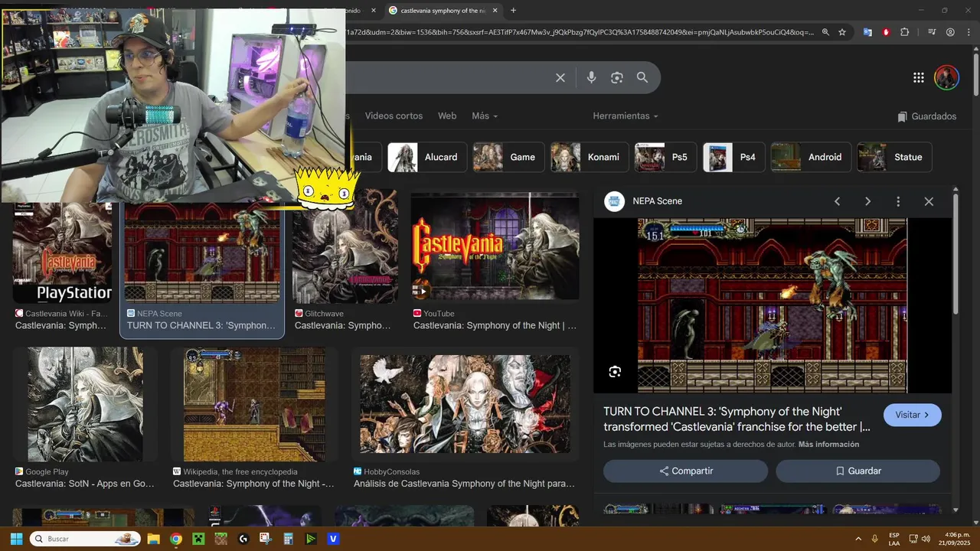Open TURN TO CHANNEL 3 article title
This screenshot has width=980, height=551.
coord(737,419)
